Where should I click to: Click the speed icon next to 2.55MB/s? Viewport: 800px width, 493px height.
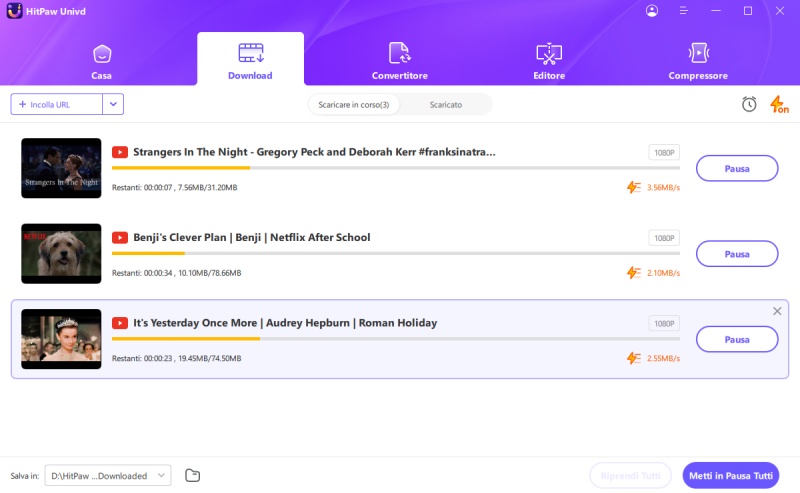click(x=634, y=358)
